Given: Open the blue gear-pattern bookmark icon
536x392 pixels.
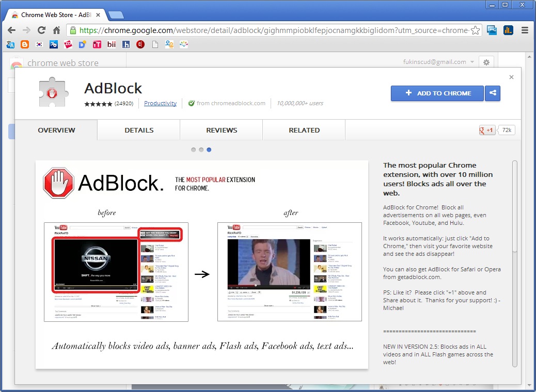Looking at the screenshot, I should pos(54,44).
